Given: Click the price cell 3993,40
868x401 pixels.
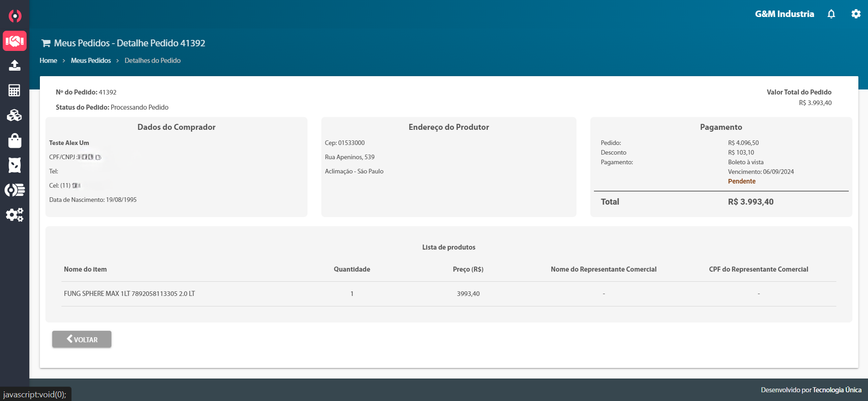Looking at the screenshot, I should (468, 294).
